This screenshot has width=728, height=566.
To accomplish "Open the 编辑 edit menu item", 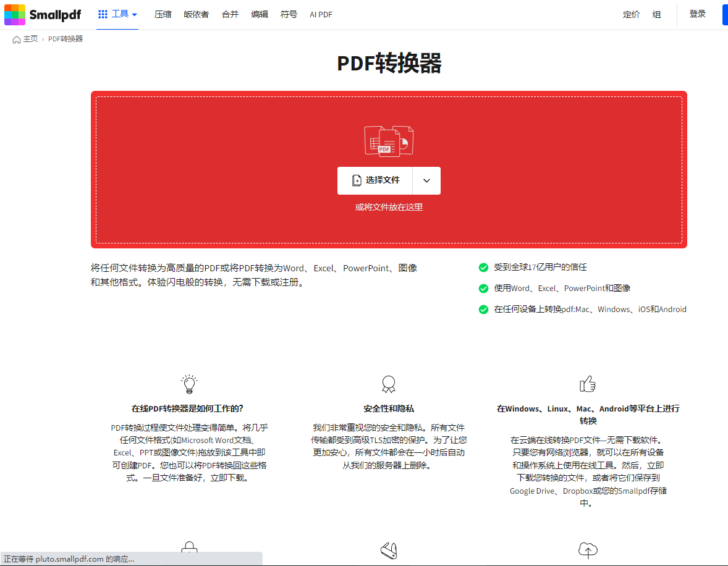I will (259, 14).
